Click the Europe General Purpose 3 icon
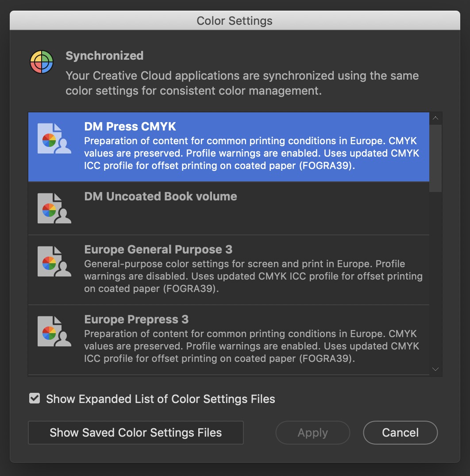Screen dimensions: 470x476 (54, 261)
